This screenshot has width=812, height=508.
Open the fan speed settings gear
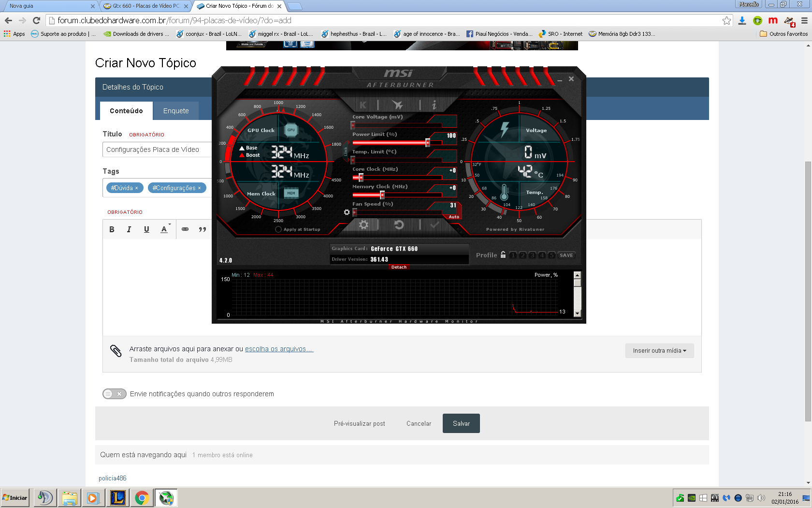tap(347, 212)
